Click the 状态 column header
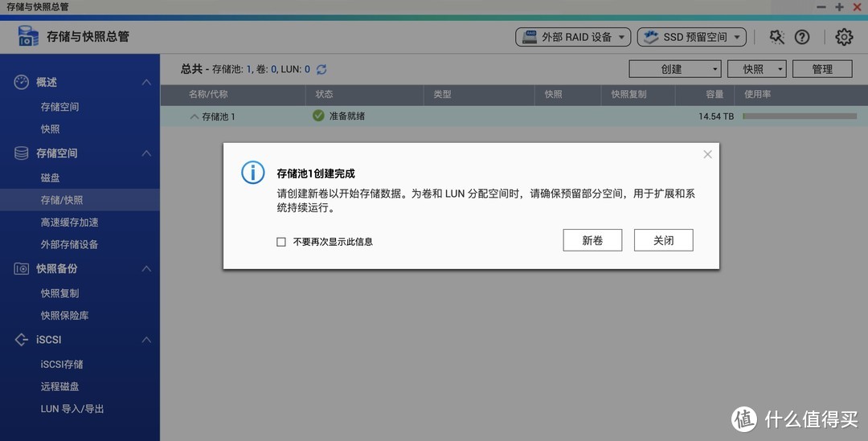This screenshot has height=441, width=868. tap(325, 94)
